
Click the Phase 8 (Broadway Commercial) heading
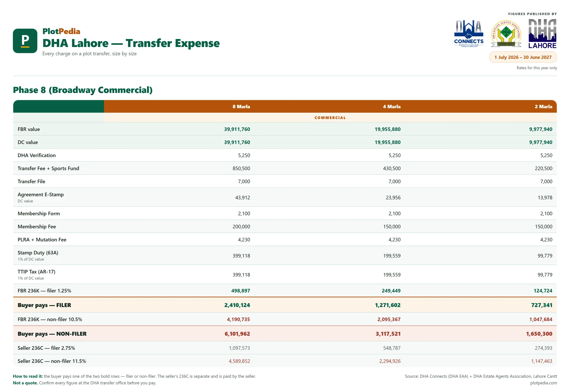83,90
